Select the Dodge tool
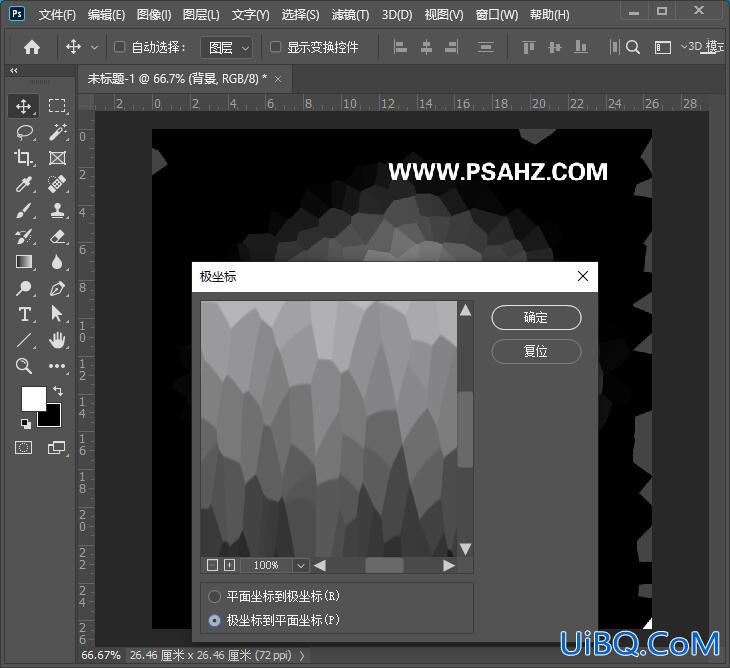The height and width of the screenshot is (668, 730). (x=23, y=288)
